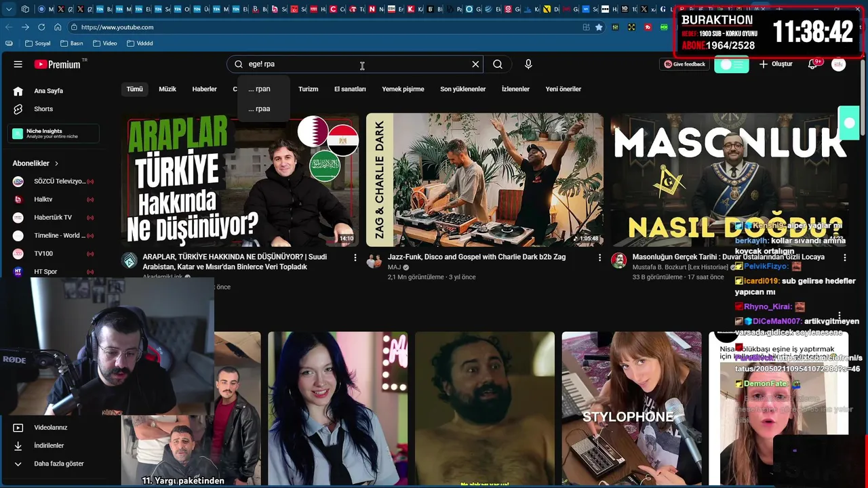Select the Son yüklenenler filter chip
Image resolution: width=868 pixels, height=488 pixels.
(x=463, y=89)
